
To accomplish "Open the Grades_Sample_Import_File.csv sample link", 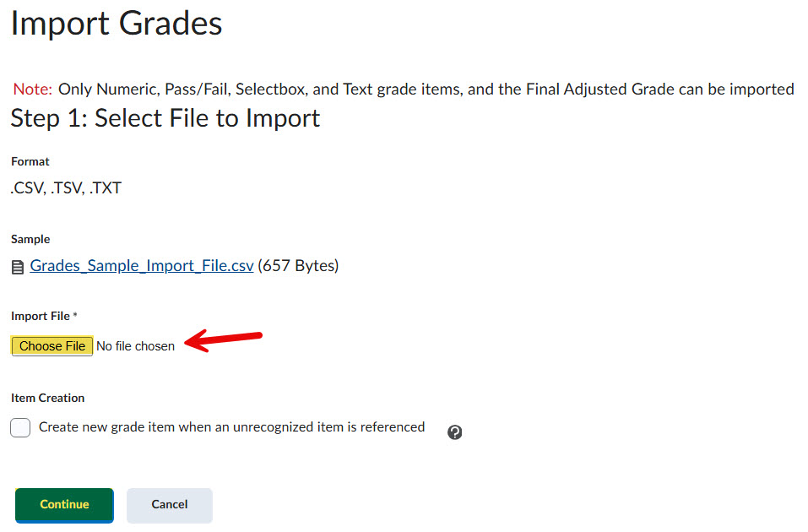I will (x=142, y=266).
